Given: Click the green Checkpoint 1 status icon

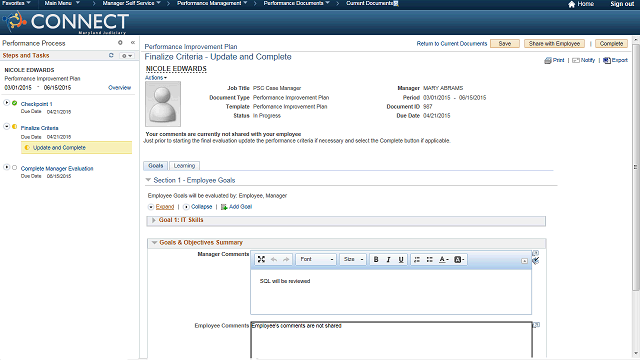Looking at the screenshot, I should click(x=15, y=103).
